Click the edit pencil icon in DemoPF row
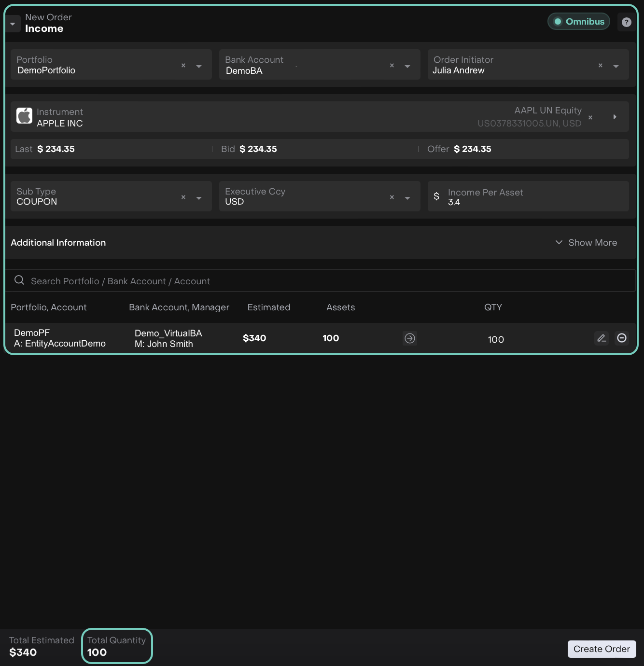The width and height of the screenshot is (644, 666). [x=602, y=338]
